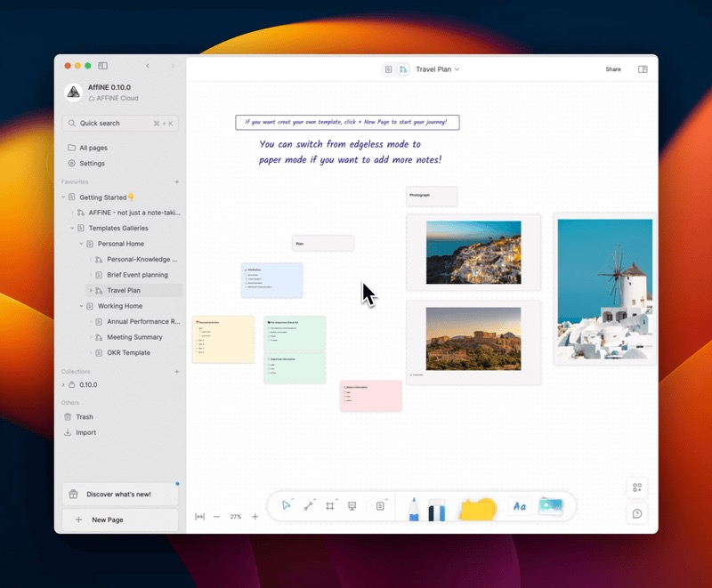Open Discover what's new

120,495
